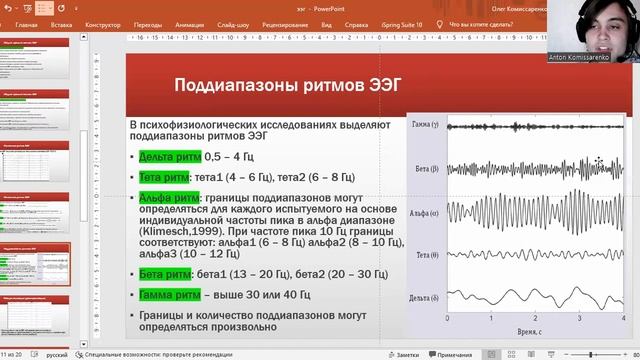This screenshot has width=640, height=360.
Task: Switch to the Переходы tab
Action: (148, 25)
